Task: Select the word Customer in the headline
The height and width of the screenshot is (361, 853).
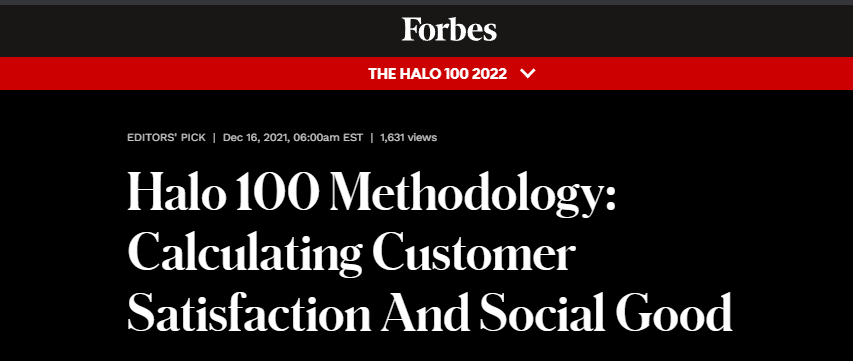Action: click(x=473, y=253)
